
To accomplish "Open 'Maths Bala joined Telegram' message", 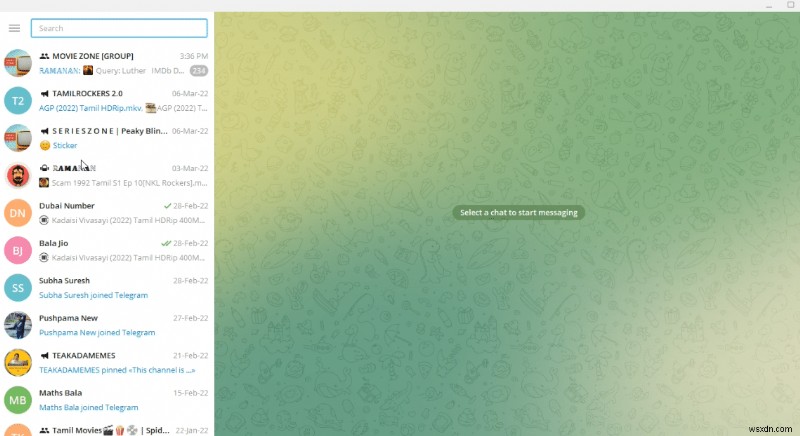I will pyautogui.click(x=88, y=407).
